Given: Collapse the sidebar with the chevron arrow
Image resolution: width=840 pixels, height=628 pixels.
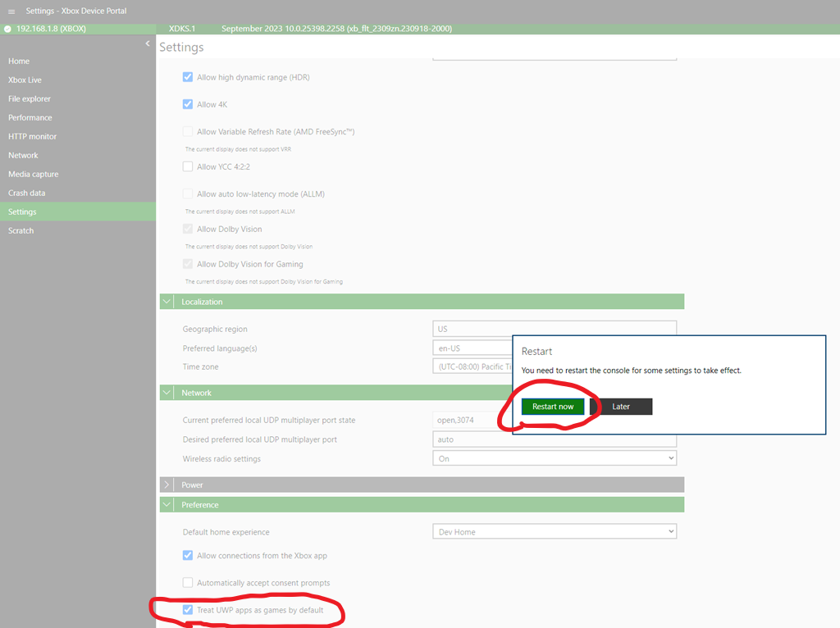Looking at the screenshot, I should 148,43.
